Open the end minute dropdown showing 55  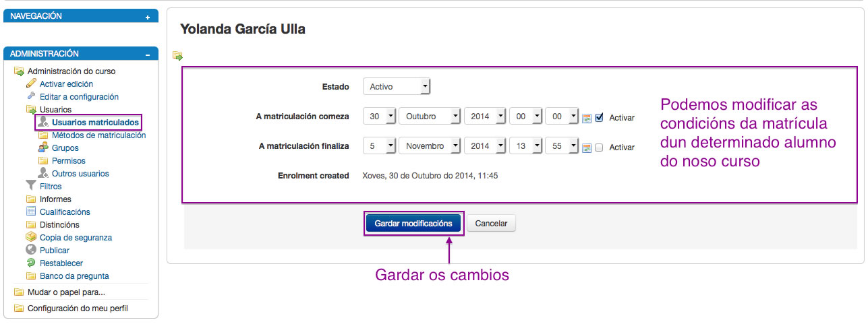[562, 146]
